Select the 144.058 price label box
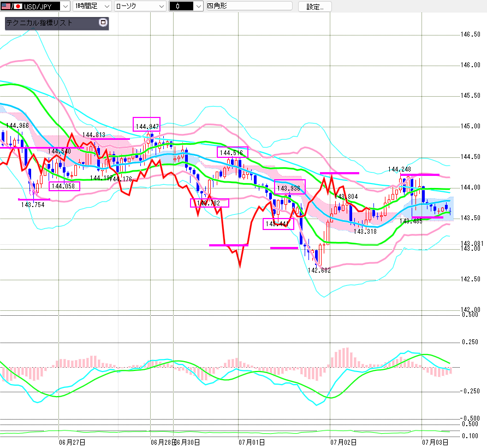The height and width of the screenshot is (448, 487). (x=64, y=186)
